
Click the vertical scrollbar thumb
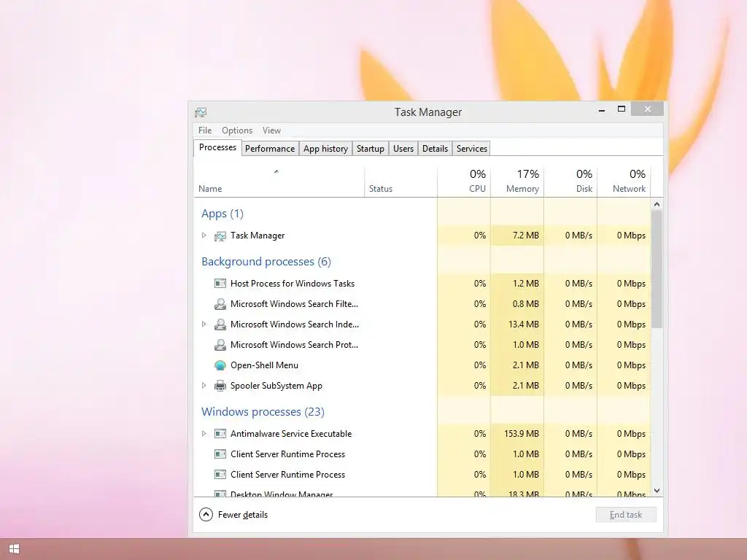point(657,269)
